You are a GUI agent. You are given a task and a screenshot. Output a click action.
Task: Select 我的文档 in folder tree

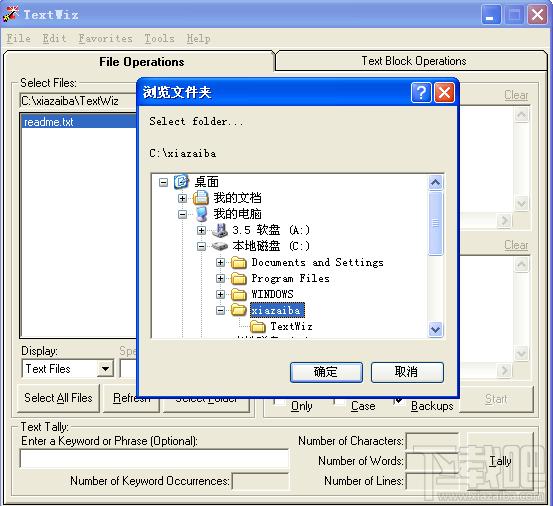[x=237, y=198]
